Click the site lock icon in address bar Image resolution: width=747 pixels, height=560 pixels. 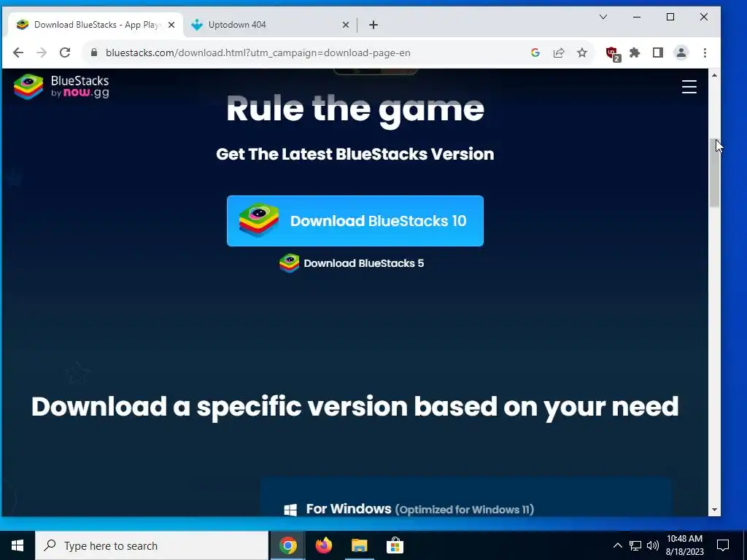(x=94, y=52)
